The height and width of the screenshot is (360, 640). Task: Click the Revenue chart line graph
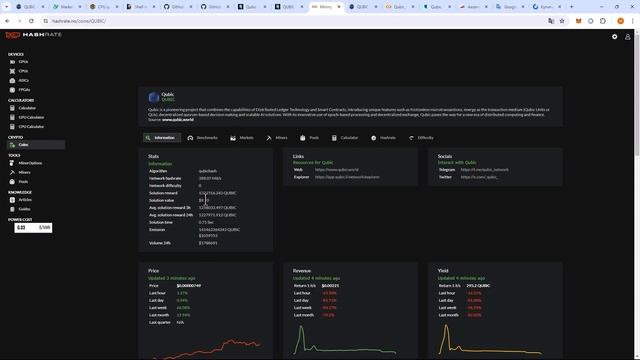345,340
